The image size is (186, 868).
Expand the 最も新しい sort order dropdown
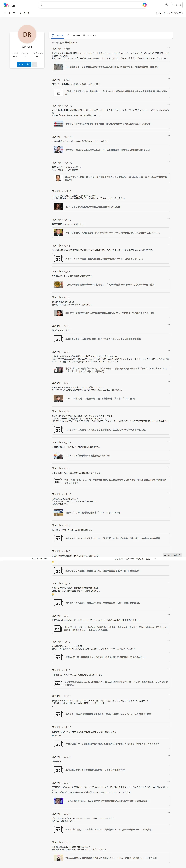(71, 42)
